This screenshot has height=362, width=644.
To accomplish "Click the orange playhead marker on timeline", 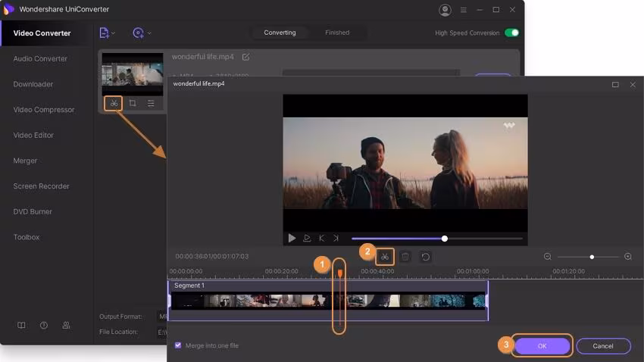I will 339,273.
